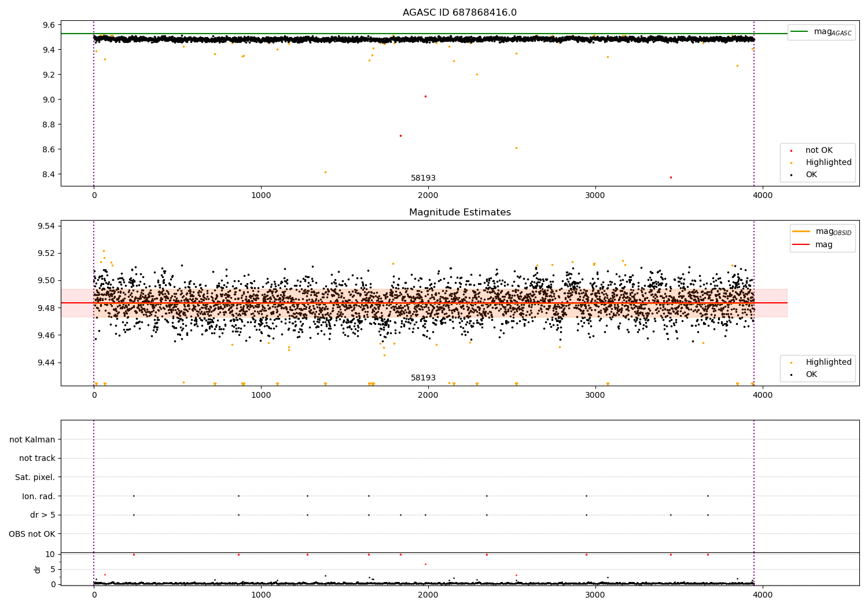The width and height of the screenshot is (868, 608).
Task: Click the '5' tick label on the dr axis
Action: tap(53, 569)
